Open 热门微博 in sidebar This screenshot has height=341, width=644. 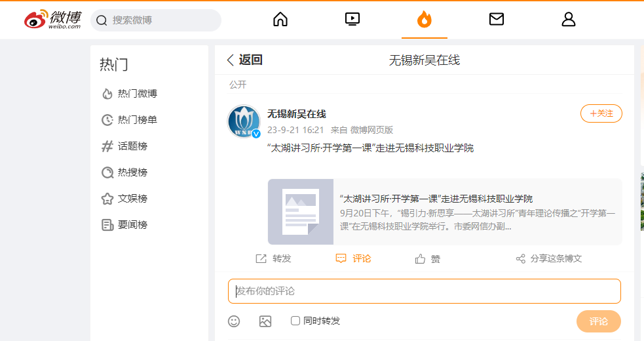tap(129, 94)
